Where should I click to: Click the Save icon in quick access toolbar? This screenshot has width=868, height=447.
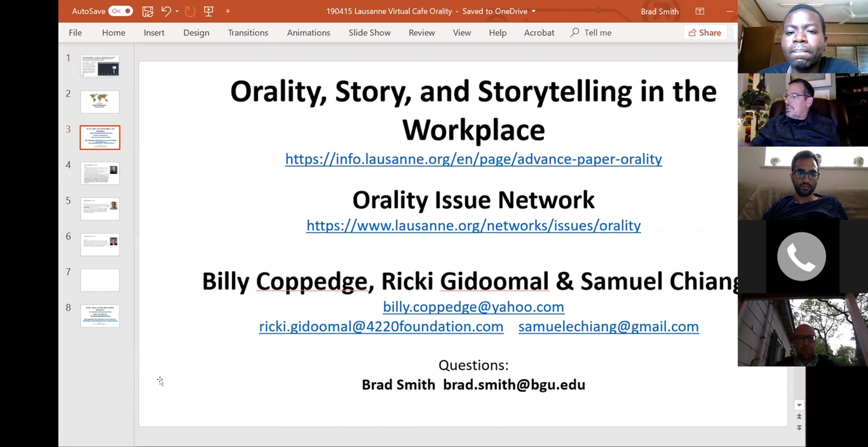coord(148,12)
